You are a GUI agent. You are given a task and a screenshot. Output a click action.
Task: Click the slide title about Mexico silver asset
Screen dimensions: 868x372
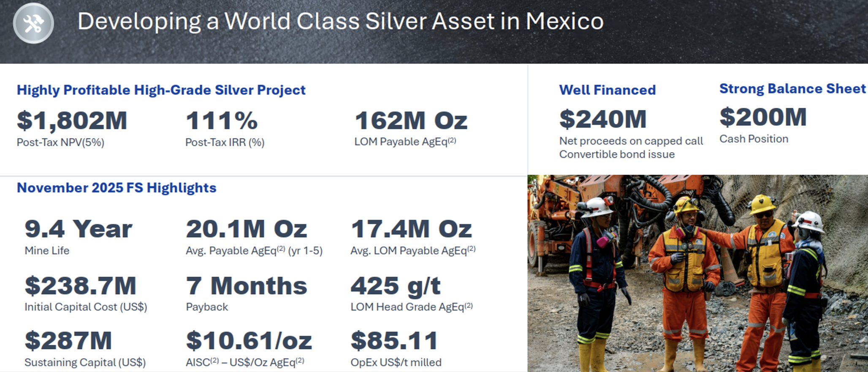[340, 21]
